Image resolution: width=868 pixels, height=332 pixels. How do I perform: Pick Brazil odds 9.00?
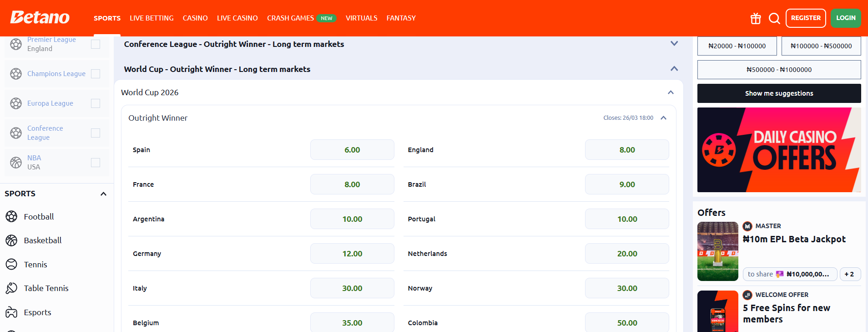coord(627,184)
